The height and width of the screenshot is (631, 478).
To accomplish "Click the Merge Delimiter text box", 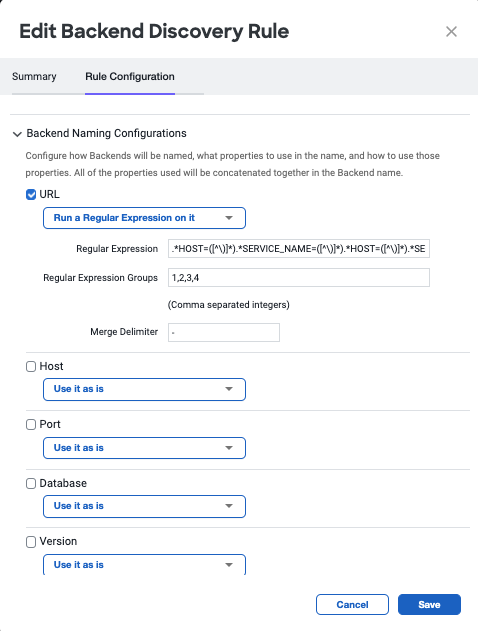I will tap(224, 332).
